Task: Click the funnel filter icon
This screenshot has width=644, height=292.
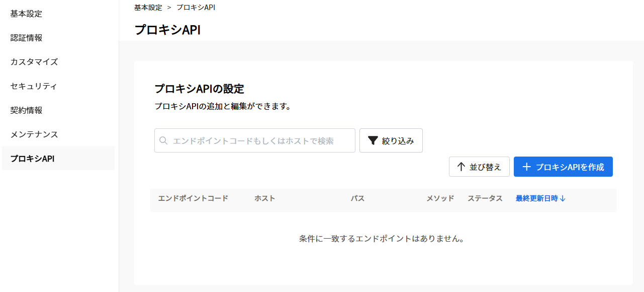Action: pos(373,141)
